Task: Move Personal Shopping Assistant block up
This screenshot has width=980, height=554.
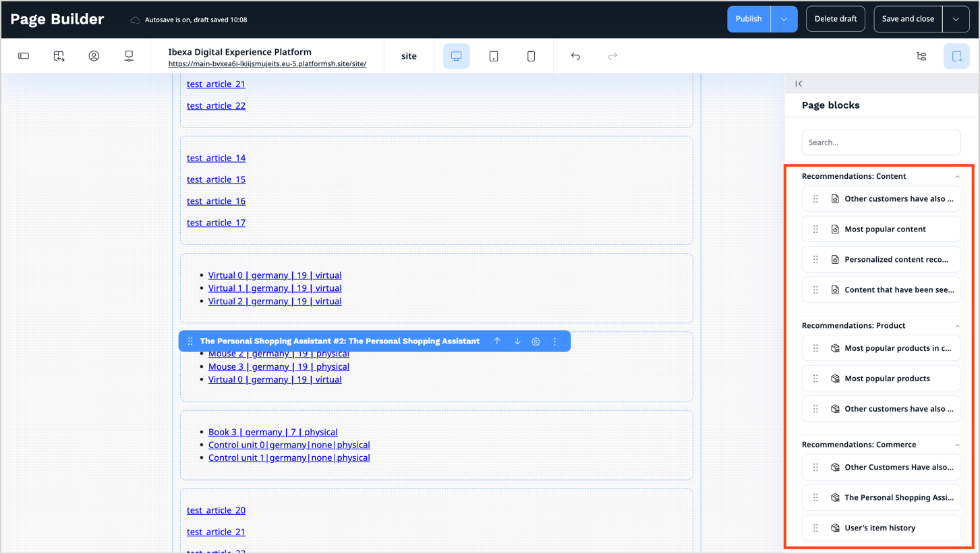Action: click(x=497, y=341)
